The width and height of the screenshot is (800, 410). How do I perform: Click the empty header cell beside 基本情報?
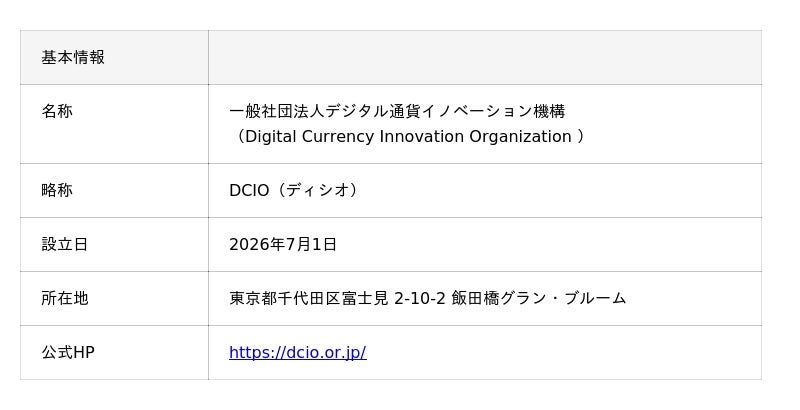(x=485, y=57)
